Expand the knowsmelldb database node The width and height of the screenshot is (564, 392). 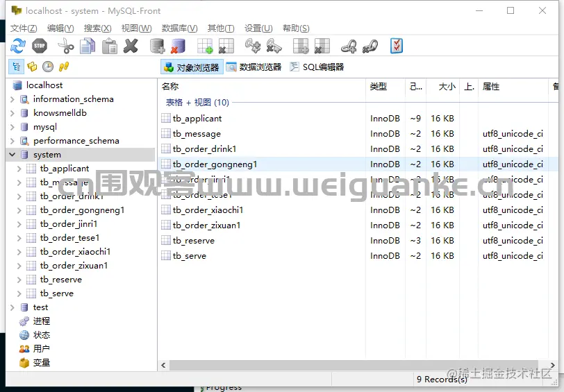click(13, 113)
